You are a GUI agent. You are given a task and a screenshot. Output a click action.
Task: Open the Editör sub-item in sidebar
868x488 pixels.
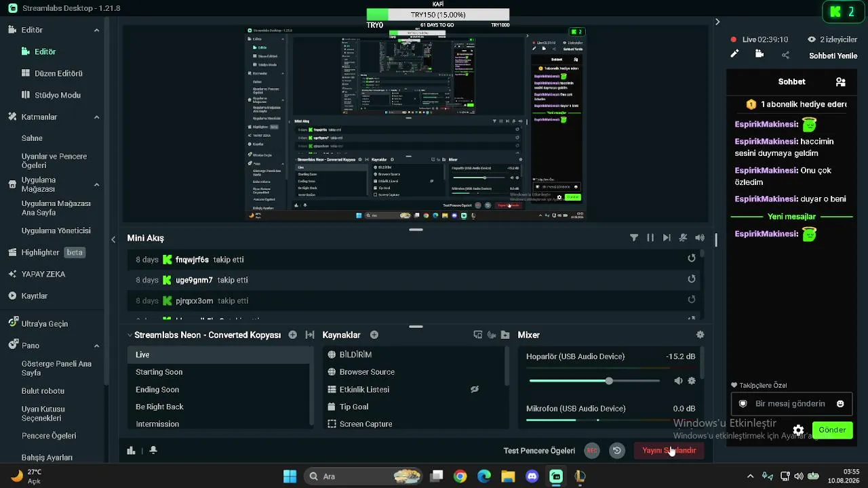[39, 52]
